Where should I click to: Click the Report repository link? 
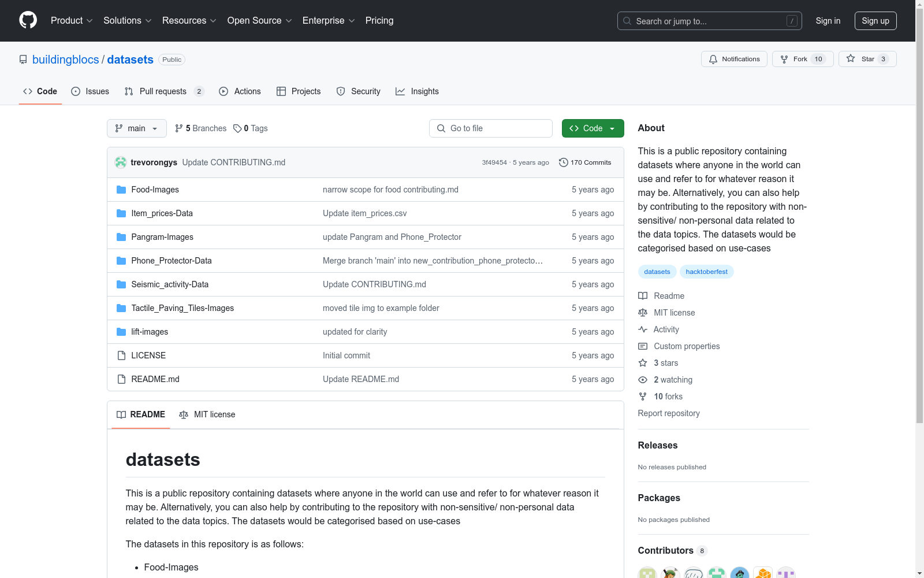pos(669,413)
